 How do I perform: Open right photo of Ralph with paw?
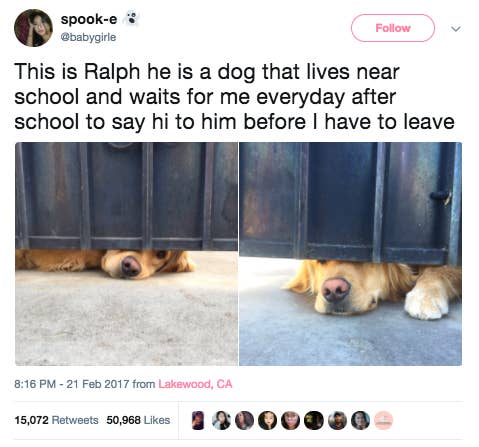coord(351,254)
